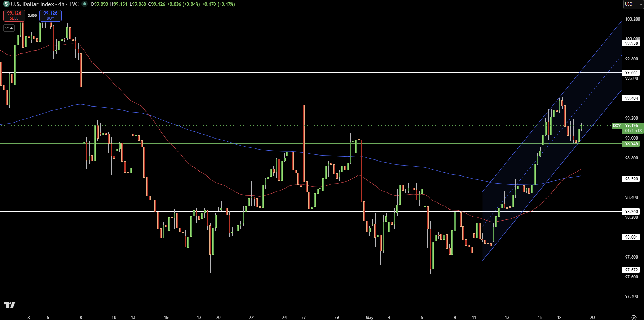Viewport: 644px width, 320px height.
Task: Select the green 98.945 price label
Action: (632, 144)
